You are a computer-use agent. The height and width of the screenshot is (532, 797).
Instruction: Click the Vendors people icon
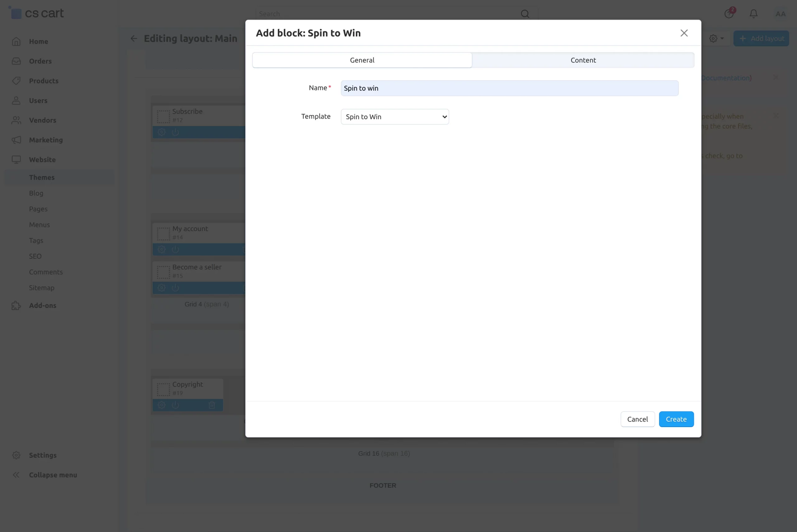[16, 120]
